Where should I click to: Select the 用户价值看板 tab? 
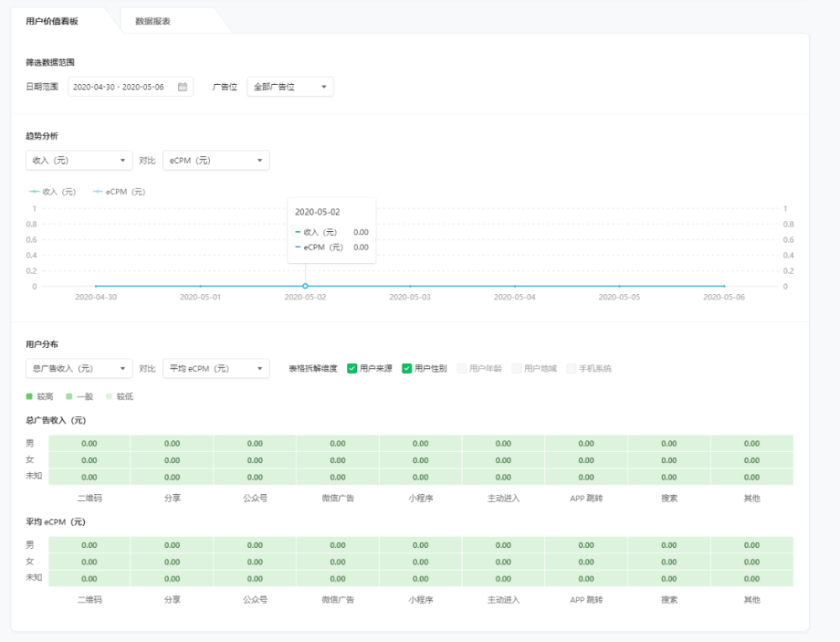pos(52,21)
